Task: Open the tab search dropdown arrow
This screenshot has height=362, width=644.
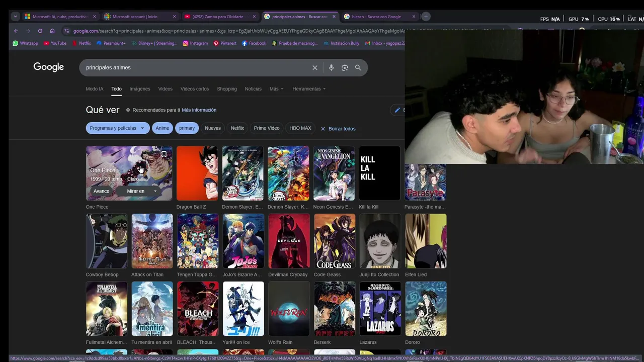Action: pos(16,17)
